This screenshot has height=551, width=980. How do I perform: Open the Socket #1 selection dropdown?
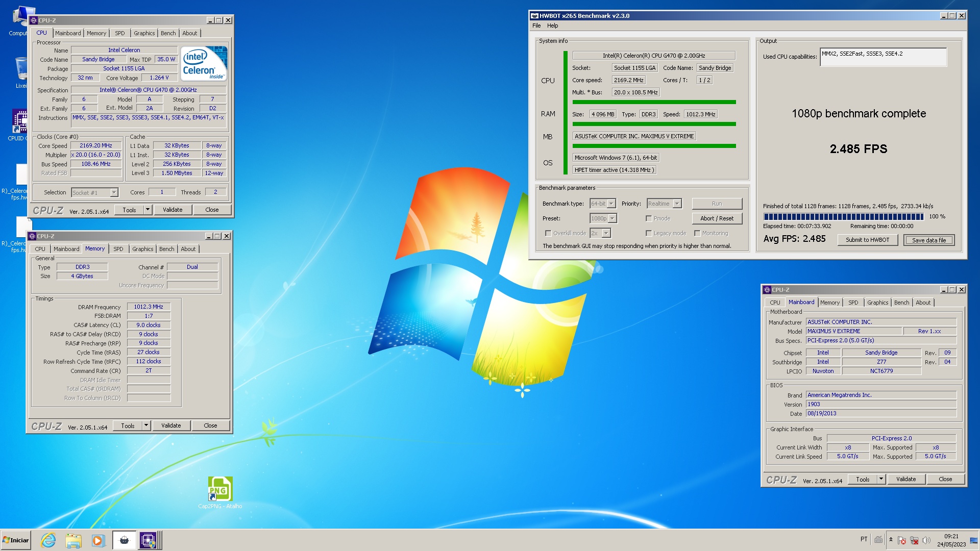pos(94,192)
